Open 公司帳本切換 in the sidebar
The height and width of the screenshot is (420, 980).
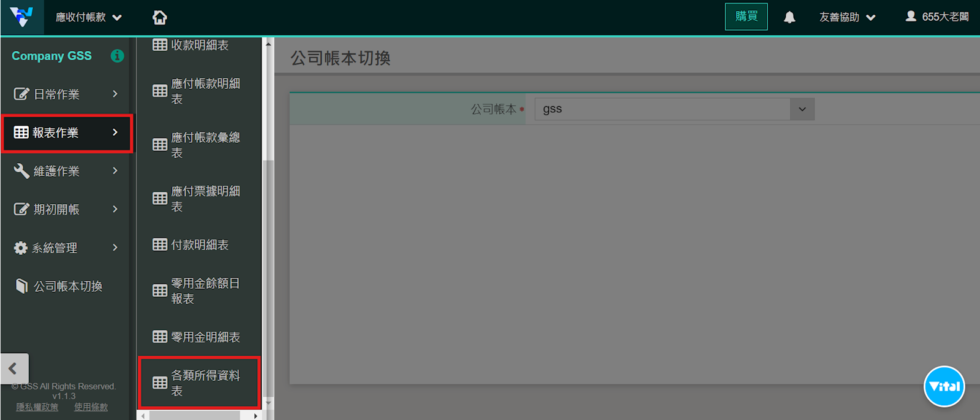coord(67,286)
